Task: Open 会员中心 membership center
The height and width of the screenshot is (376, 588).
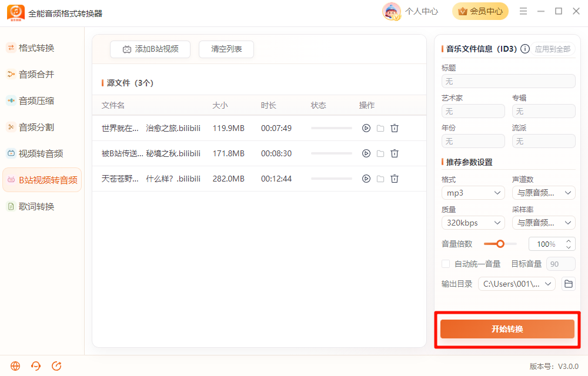Action: click(480, 11)
